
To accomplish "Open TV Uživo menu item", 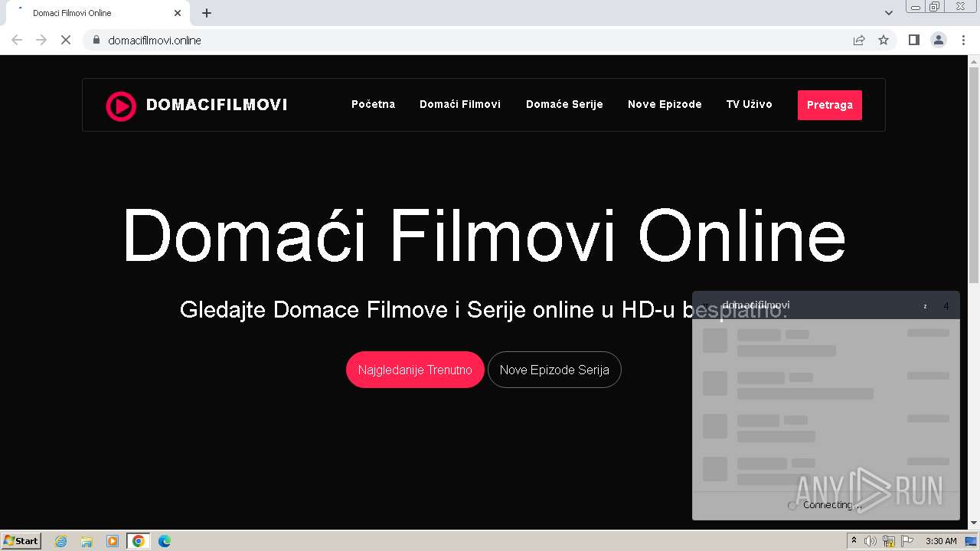I will [749, 104].
